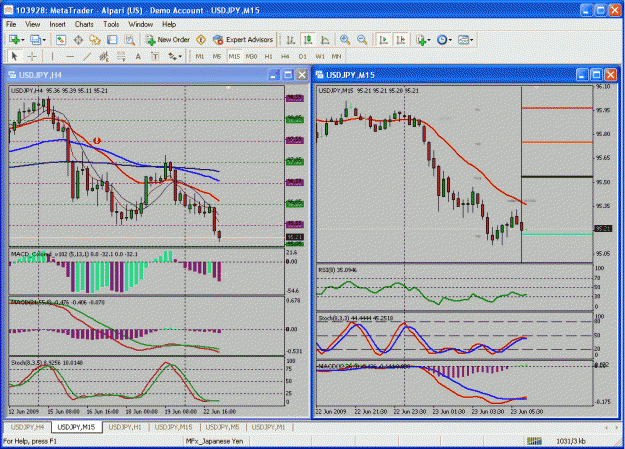Select the Equidistant Channel tool
625x449 pixels.
[104, 56]
